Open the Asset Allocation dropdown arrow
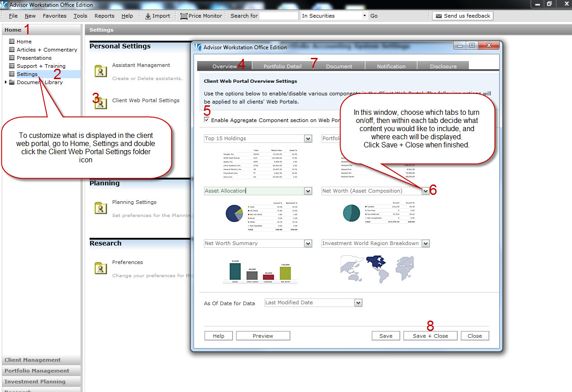Image resolution: width=572 pixels, height=392 pixels. tap(308, 191)
